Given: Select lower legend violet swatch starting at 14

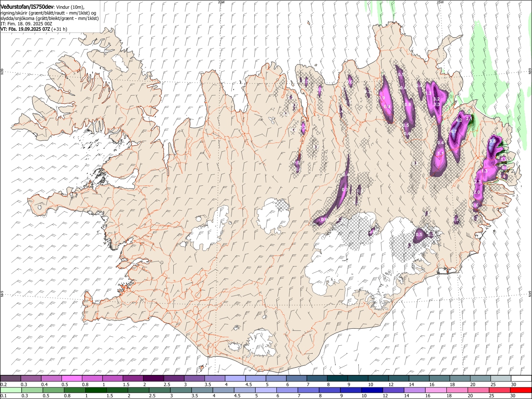Looking at the screenshot, I should (x=414, y=390).
